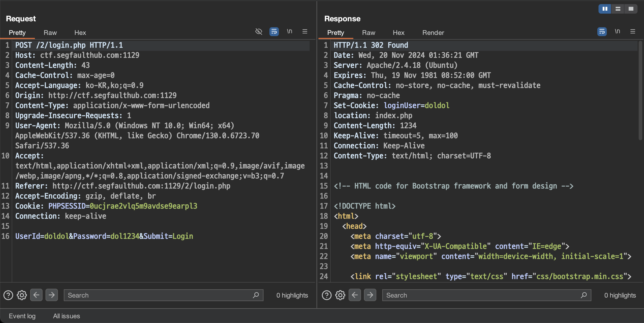Image resolution: width=644 pixels, height=323 pixels.
Task: Toggle line wrap in Response panel
Action: (x=602, y=31)
